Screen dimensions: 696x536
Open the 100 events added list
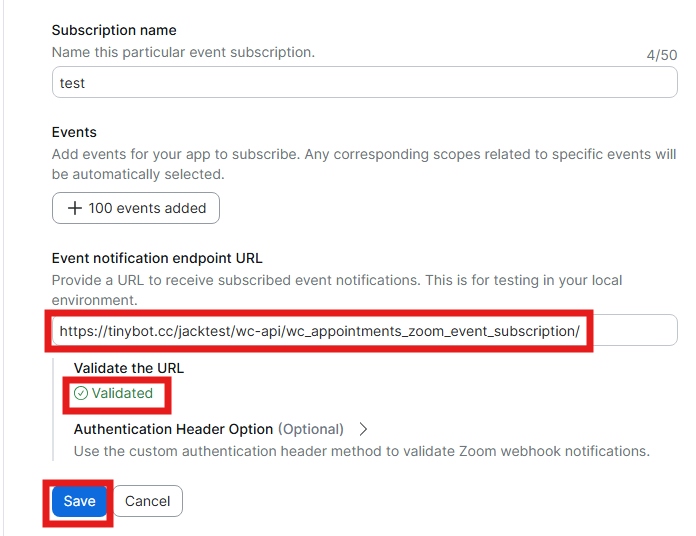pos(136,208)
